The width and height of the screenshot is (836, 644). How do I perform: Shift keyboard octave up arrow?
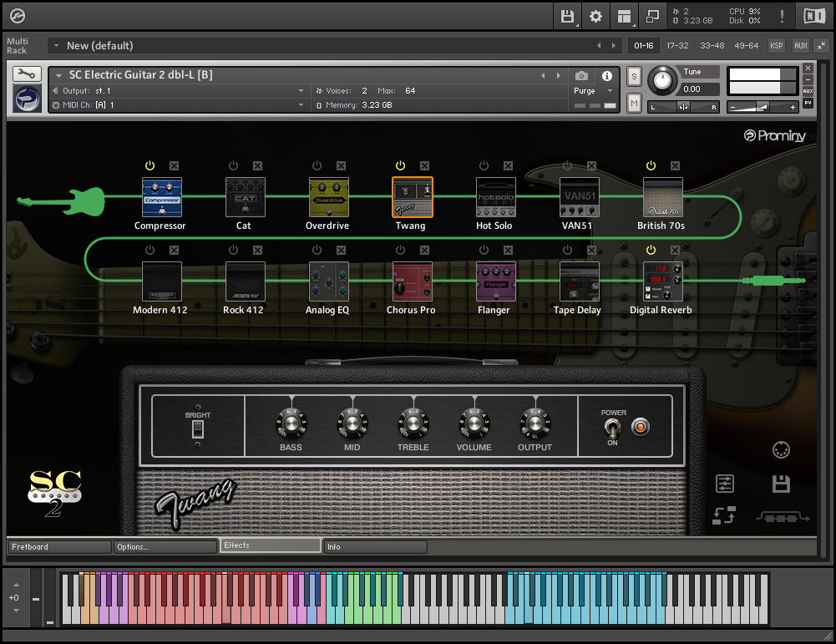pos(16,585)
